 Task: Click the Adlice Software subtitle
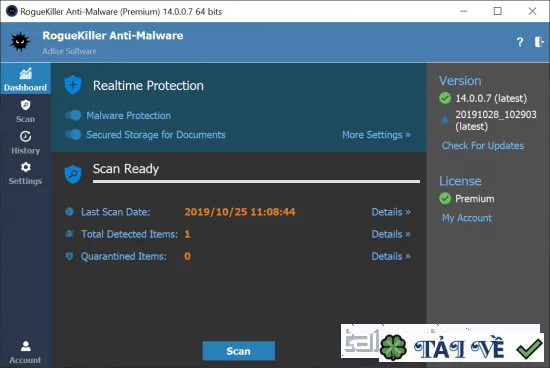click(69, 51)
